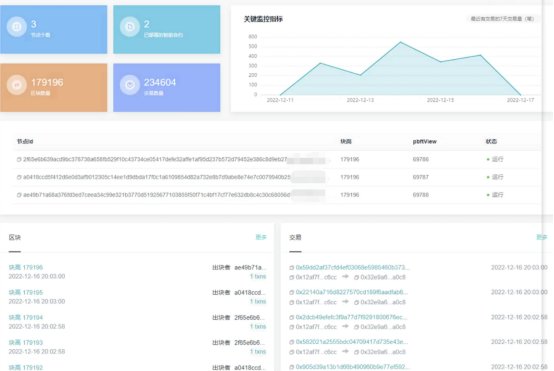
Task: Copy node ID starting with ae49b71a
Action: [x=19, y=195]
